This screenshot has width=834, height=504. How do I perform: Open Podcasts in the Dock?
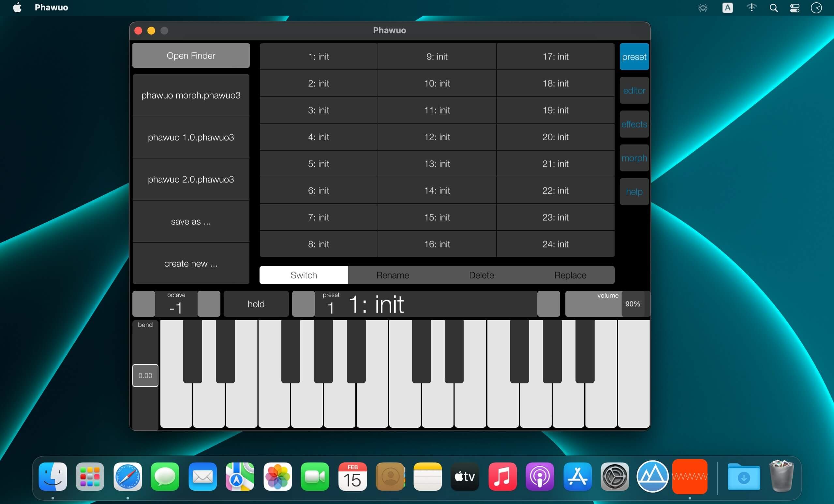[x=540, y=477]
